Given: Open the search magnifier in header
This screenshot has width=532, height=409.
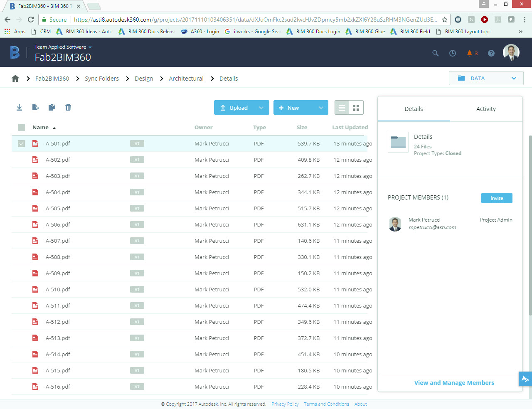Looking at the screenshot, I should 436,53.
